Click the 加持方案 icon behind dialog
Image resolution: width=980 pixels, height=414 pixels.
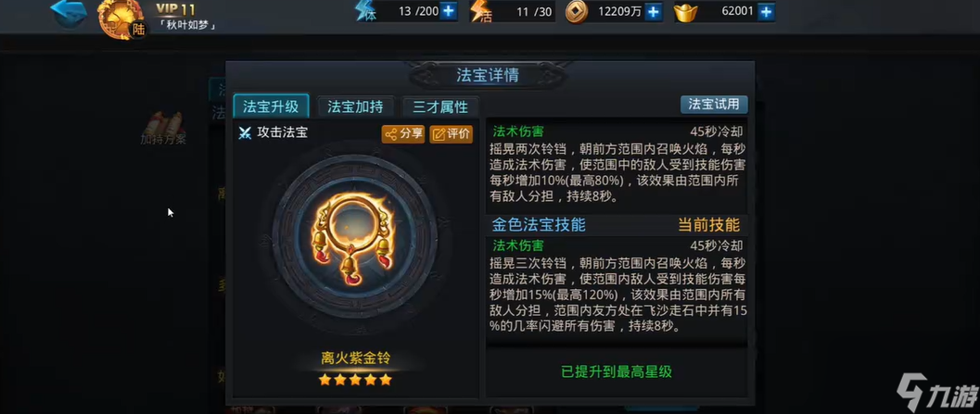(164, 128)
